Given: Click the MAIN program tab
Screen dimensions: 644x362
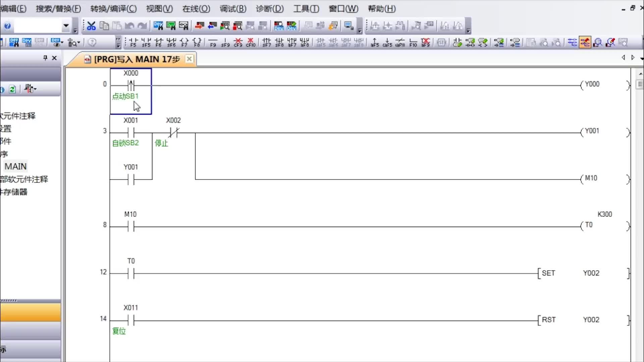Looking at the screenshot, I should point(134,59).
